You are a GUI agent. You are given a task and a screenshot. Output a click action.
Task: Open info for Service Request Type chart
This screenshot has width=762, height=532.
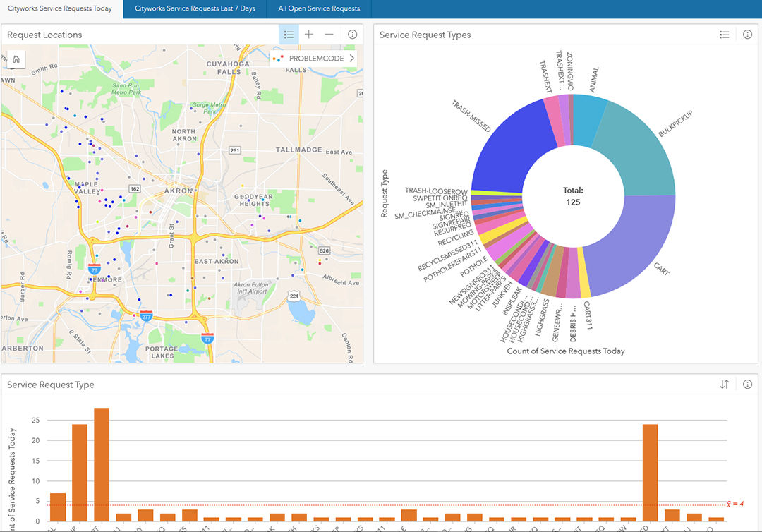tap(747, 385)
